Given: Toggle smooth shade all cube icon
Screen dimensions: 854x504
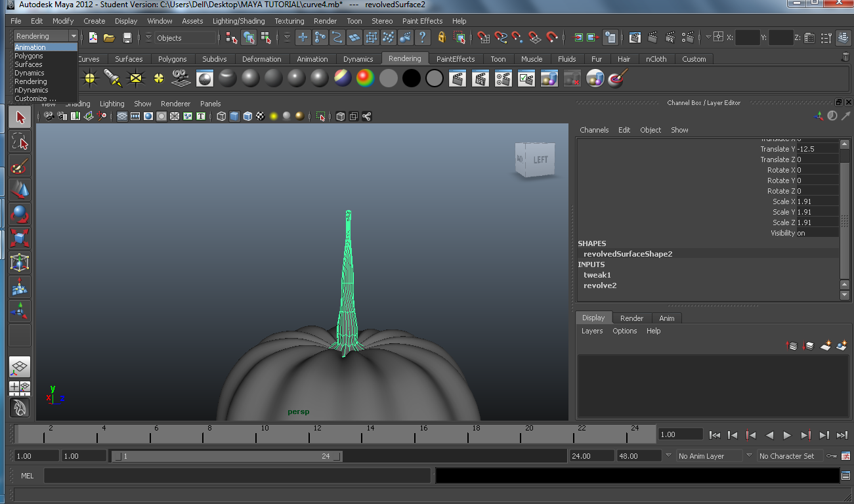Looking at the screenshot, I should coord(234,116).
